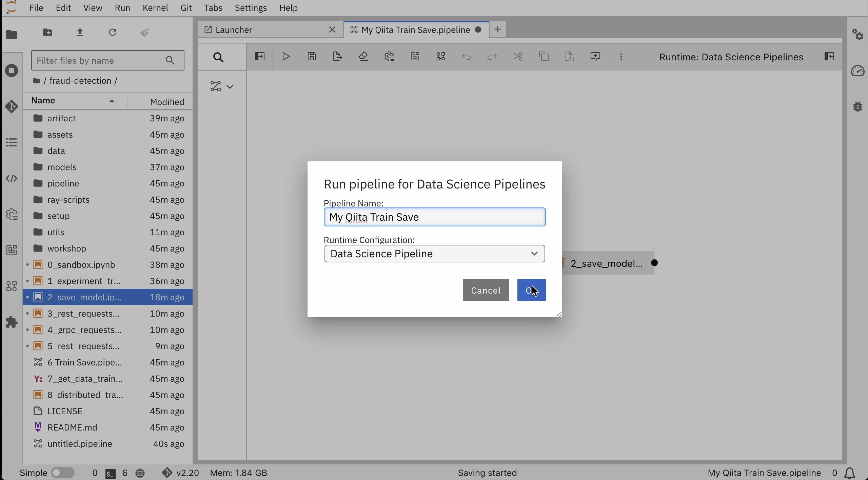
Task: Click the Pipeline Name text field
Action: (x=435, y=217)
